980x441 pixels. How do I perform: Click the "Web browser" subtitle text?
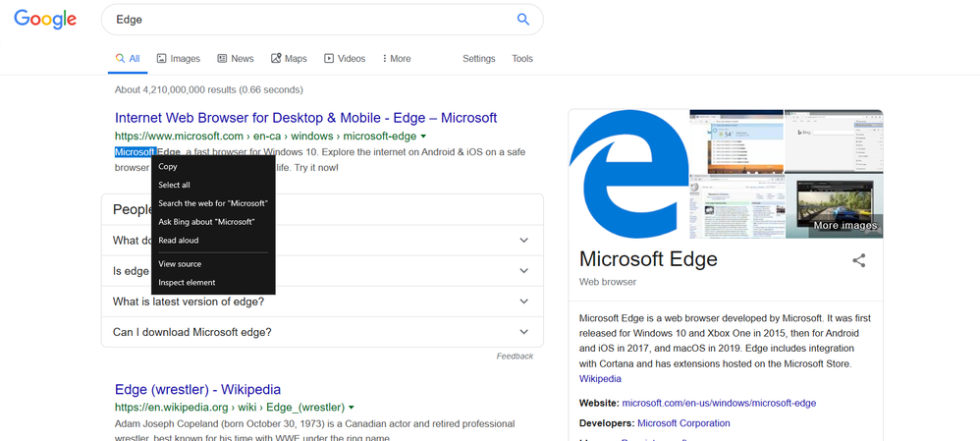pos(608,282)
